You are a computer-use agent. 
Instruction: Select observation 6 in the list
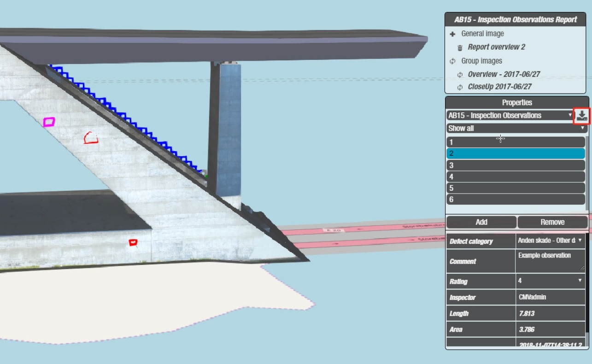[515, 200]
